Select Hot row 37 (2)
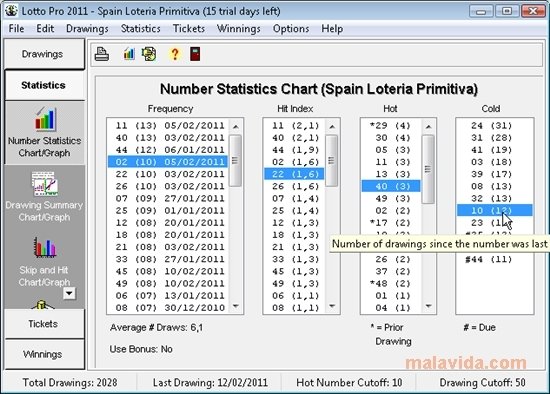Image resolution: width=550 pixels, height=394 pixels. click(x=391, y=271)
